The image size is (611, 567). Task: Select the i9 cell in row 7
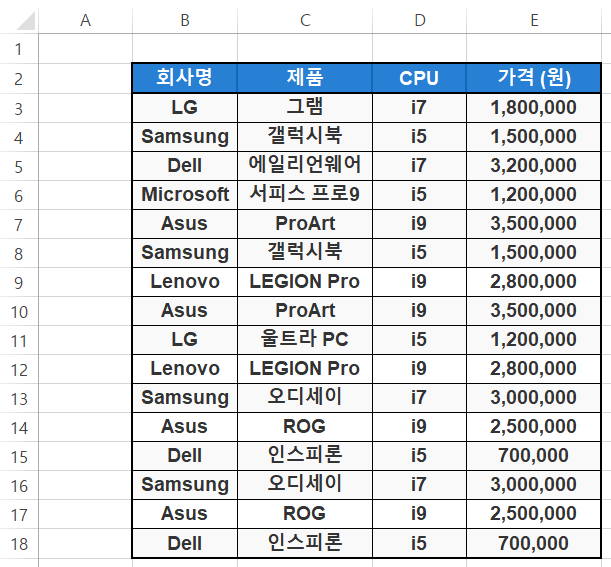point(419,224)
